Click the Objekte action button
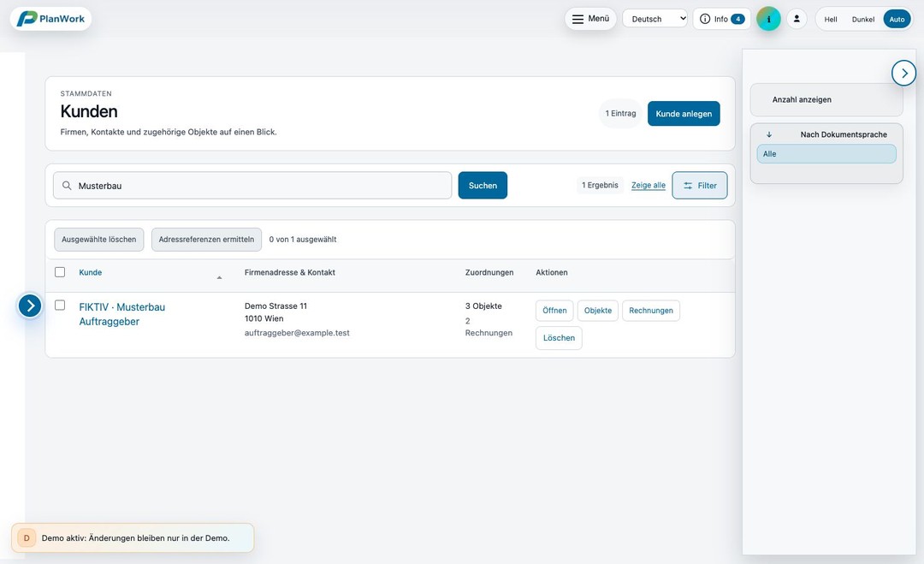The height and width of the screenshot is (564, 924). (597, 311)
